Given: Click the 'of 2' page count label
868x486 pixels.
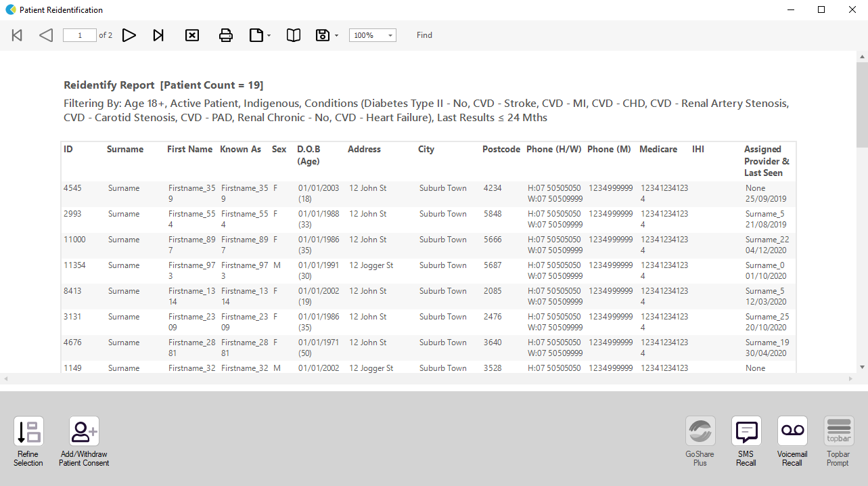Looking at the screenshot, I should 106,35.
